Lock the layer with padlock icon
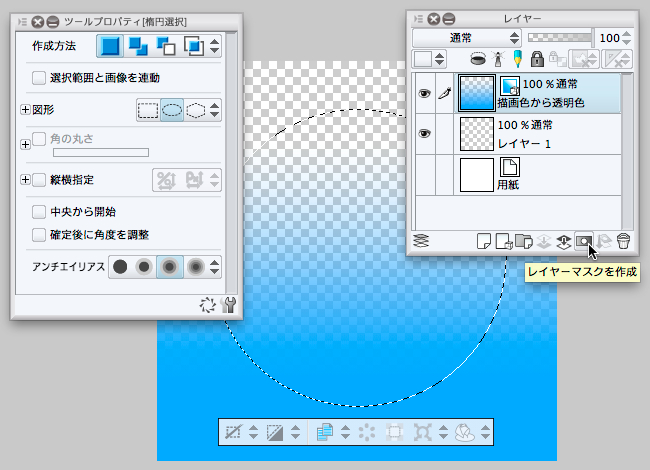This screenshot has width=650, height=470. click(537, 59)
